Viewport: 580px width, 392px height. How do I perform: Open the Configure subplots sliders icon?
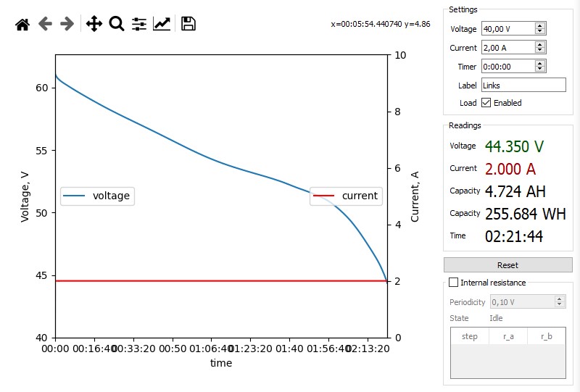[139, 24]
